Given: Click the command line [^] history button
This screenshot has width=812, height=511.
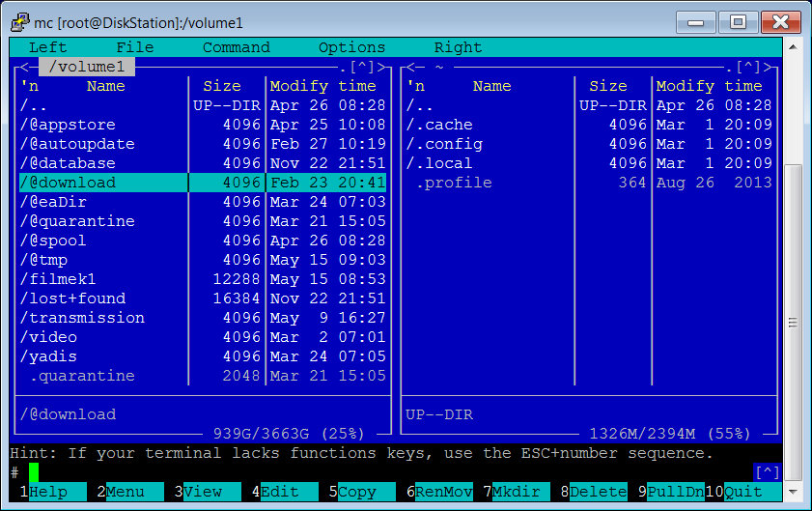Looking at the screenshot, I should click(x=768, y=472).
